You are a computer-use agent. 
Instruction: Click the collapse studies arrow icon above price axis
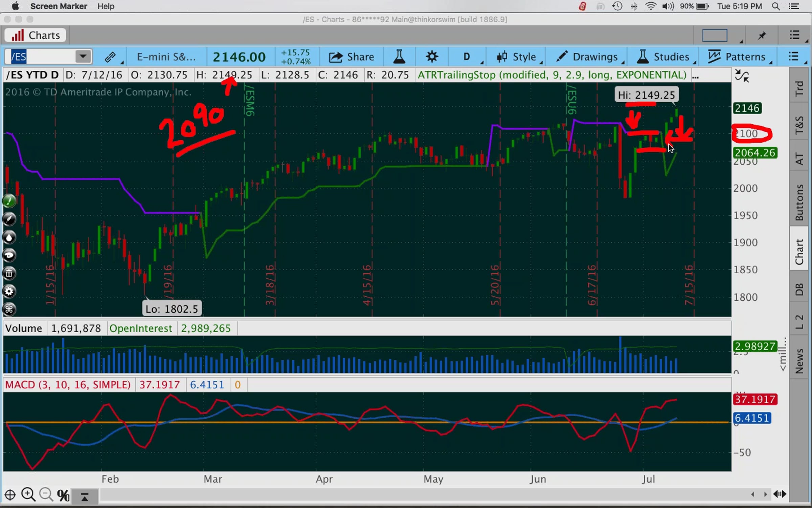pyautogui.click(x=742, y=76)
